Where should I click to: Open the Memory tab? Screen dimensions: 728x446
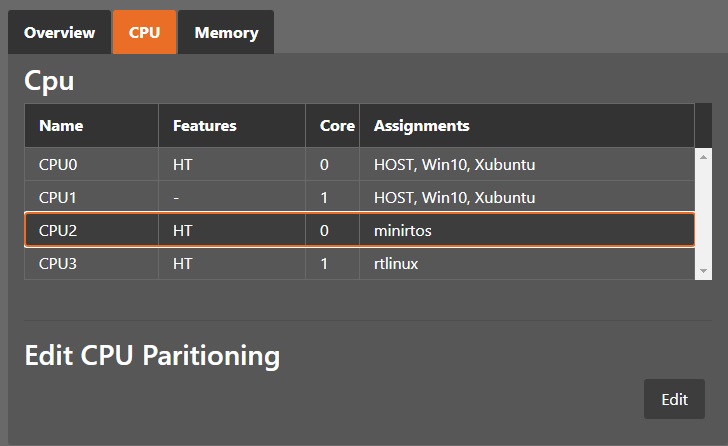pos(226,33)
